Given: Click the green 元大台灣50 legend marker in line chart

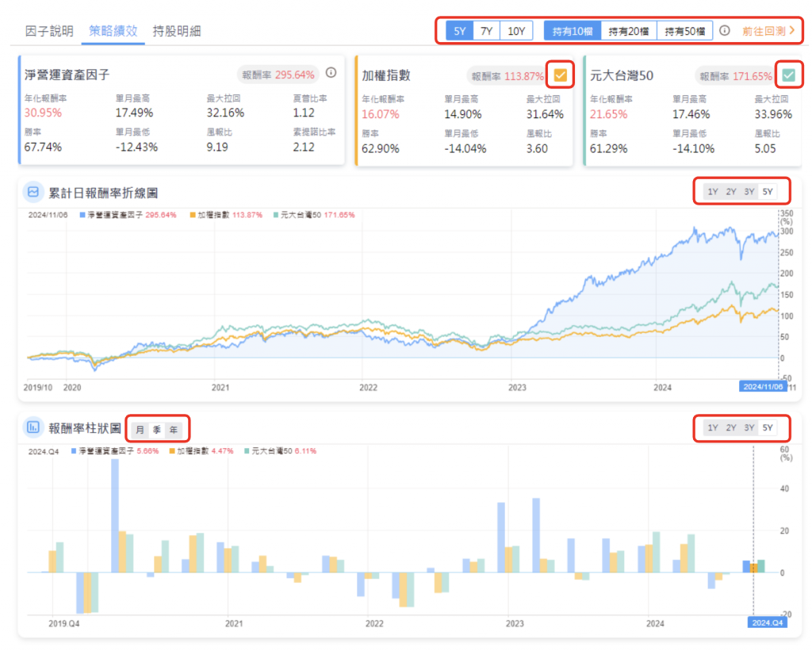Looking at the screenshot, I should coord(275,215).
